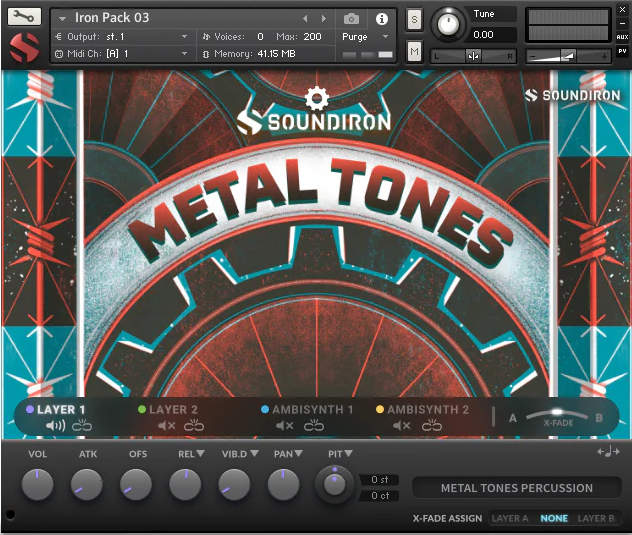Toggle the PV button
Viewport: 632px width, 535px height.
point(622,51)
